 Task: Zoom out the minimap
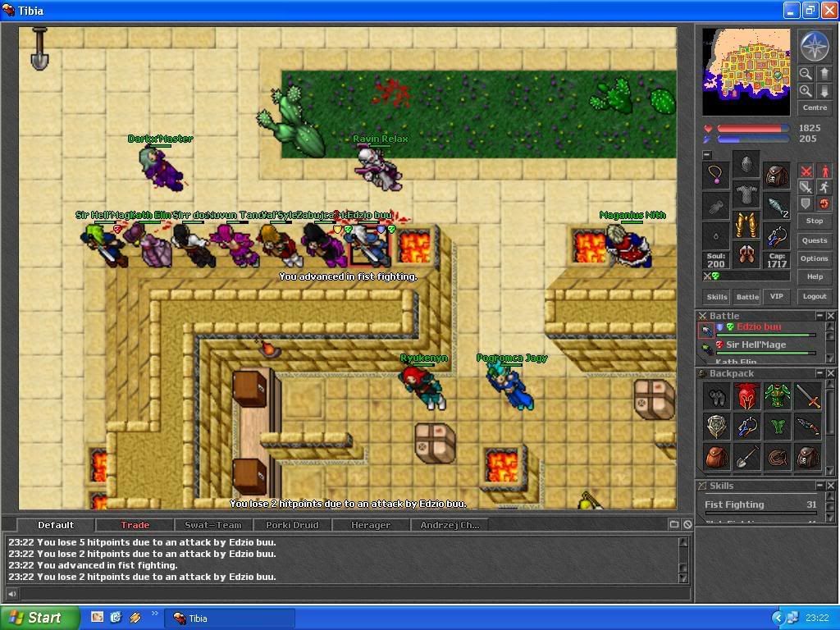coord(806,73)
